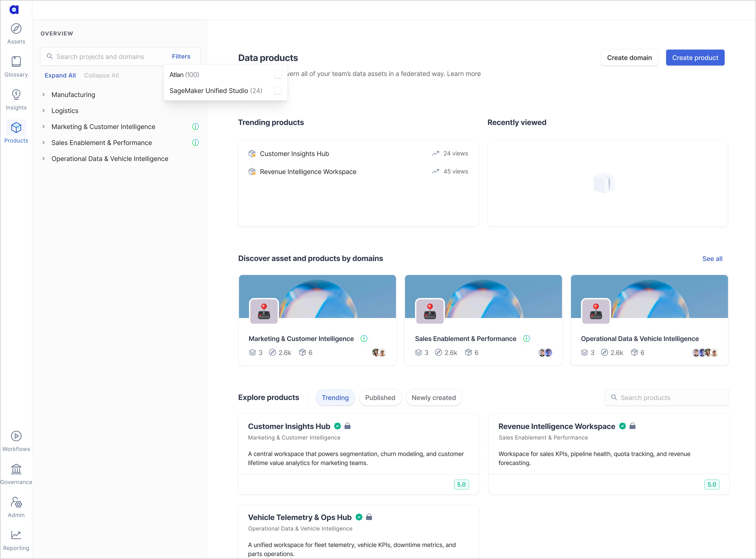Expand the Logistics domain
This screenshot has width=756, height=559.
tap(44, 110)
